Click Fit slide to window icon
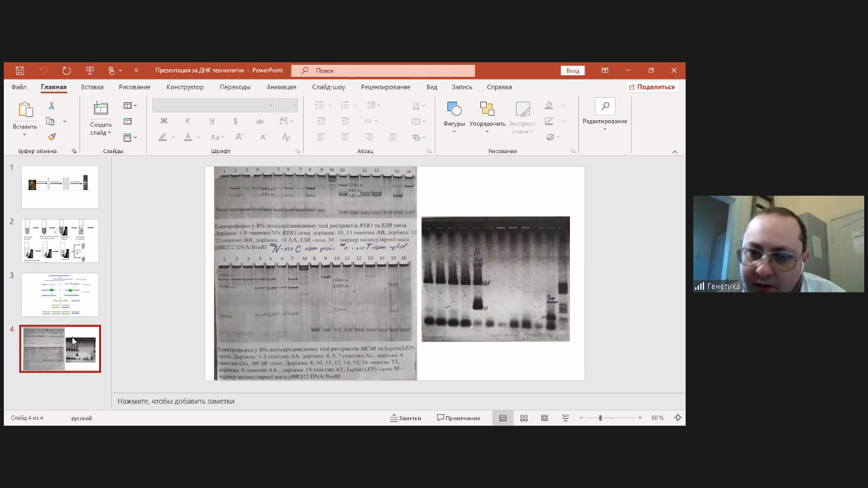 (678, 418)
